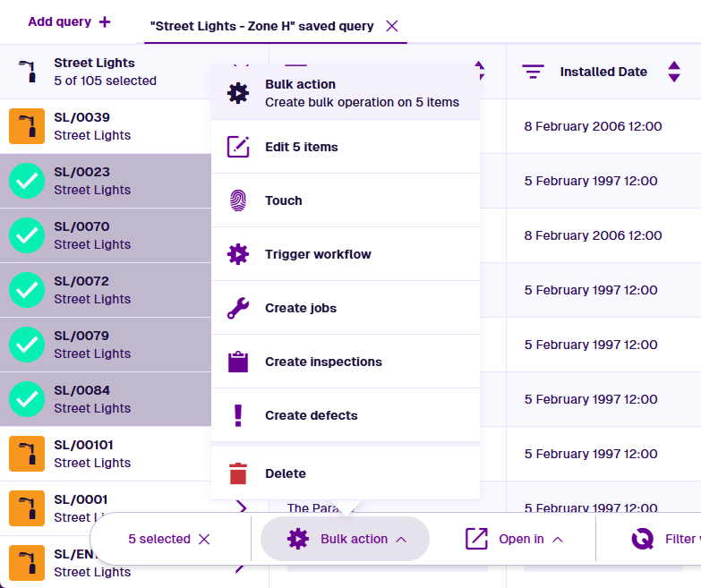Screen dimensions: 701x588
Task: Click the Trigger workflow gear icon
Action: (238, 254)
